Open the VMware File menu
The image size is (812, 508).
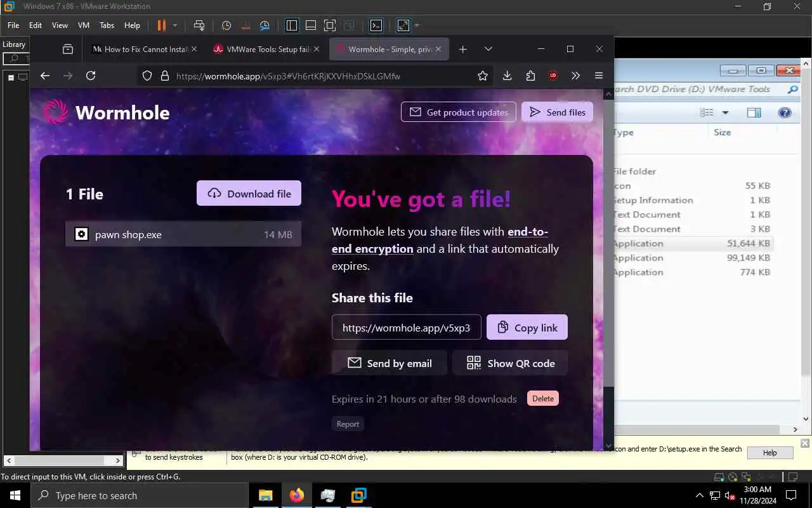13,25
